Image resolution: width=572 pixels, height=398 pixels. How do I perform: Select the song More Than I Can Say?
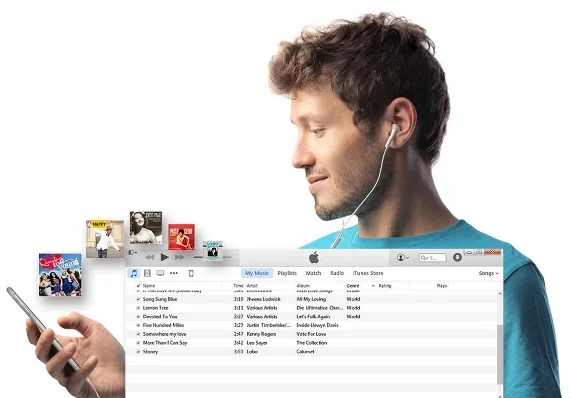click(165, 343)
